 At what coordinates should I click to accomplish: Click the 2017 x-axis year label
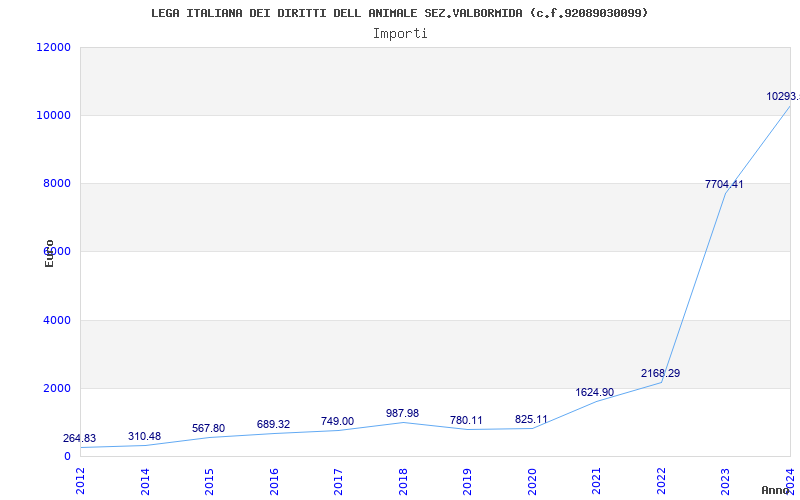click(338, 481)
